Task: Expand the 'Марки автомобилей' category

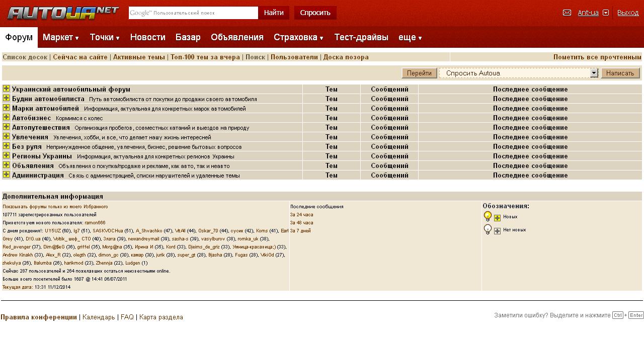Action: pyautogui.click(x=6, y=108)
